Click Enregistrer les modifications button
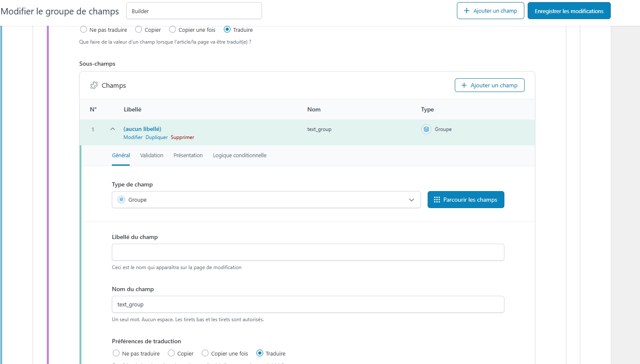The width and height of the screenshot is (640, 364). [x=569, y=11]
